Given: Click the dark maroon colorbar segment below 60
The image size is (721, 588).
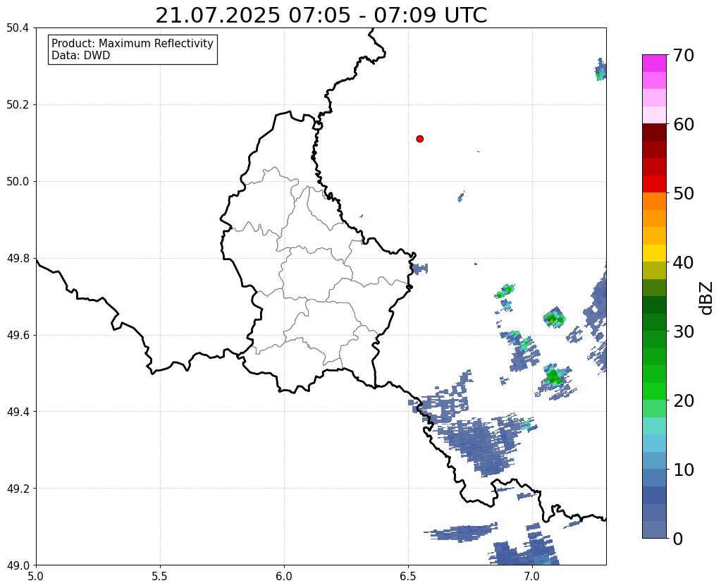Looking at the screenshot, I should [x=654, y=133].
